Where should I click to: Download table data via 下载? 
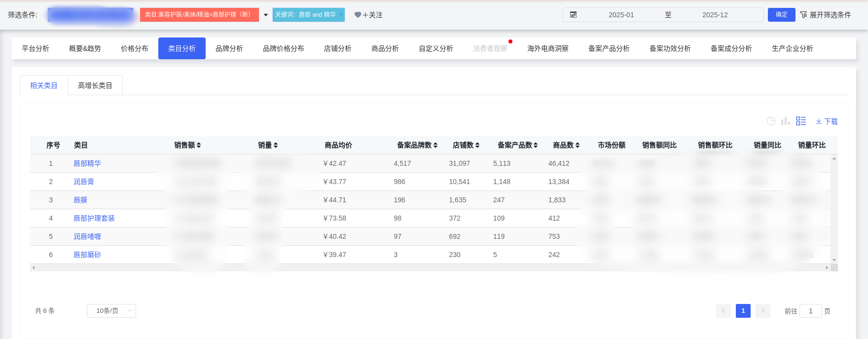point(827,121)
